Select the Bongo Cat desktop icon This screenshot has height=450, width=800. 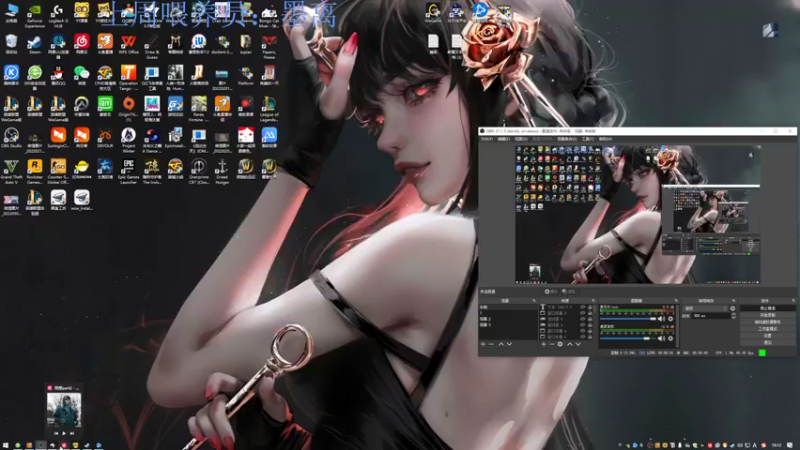(269, 15)
